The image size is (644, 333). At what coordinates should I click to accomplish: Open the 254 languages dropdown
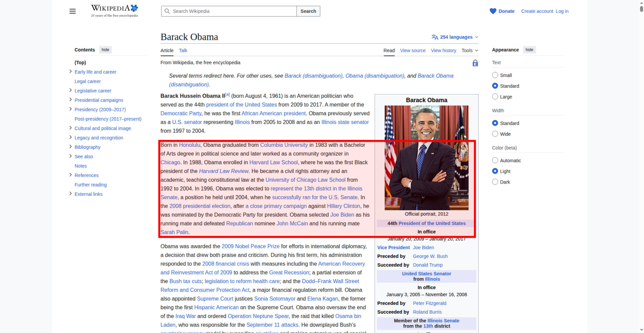click(455, 37)
